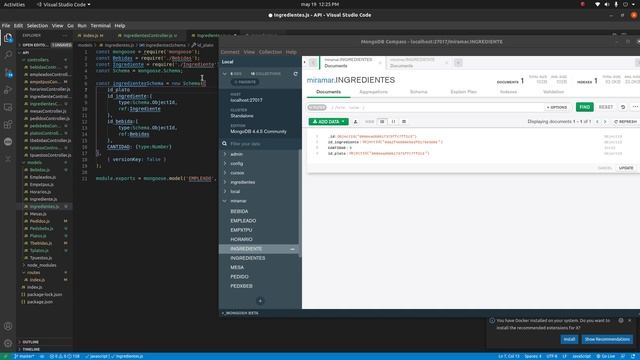Viewport: 640px width, 360px height.
Task: Open Remote Explorer in VS Code activity bar
Action: tap(8, 107)
